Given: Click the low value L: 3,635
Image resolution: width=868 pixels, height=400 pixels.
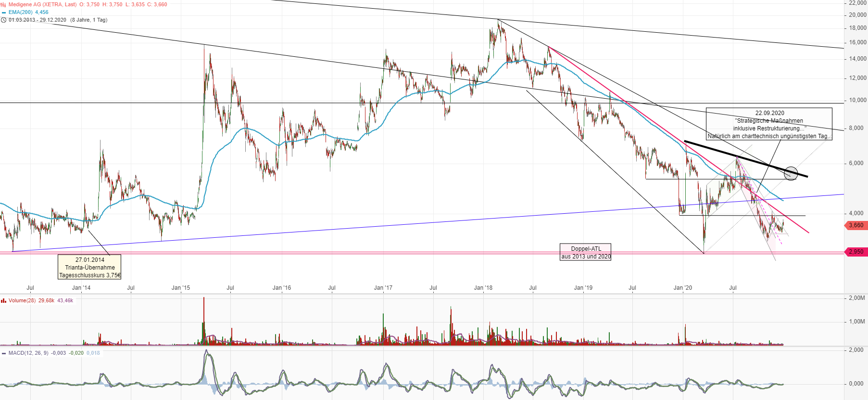Looking at the screenshot, I should [x=135, y=4].
